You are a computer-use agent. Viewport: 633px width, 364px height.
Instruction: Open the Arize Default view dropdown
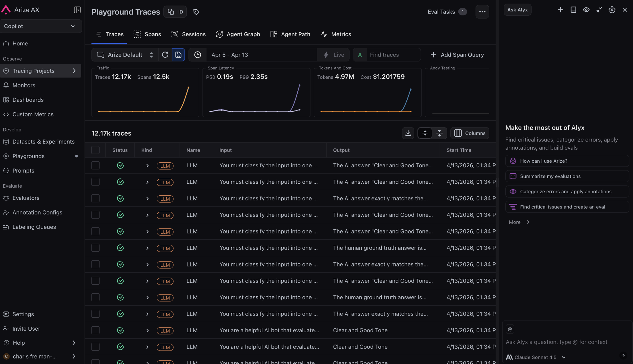125,55
